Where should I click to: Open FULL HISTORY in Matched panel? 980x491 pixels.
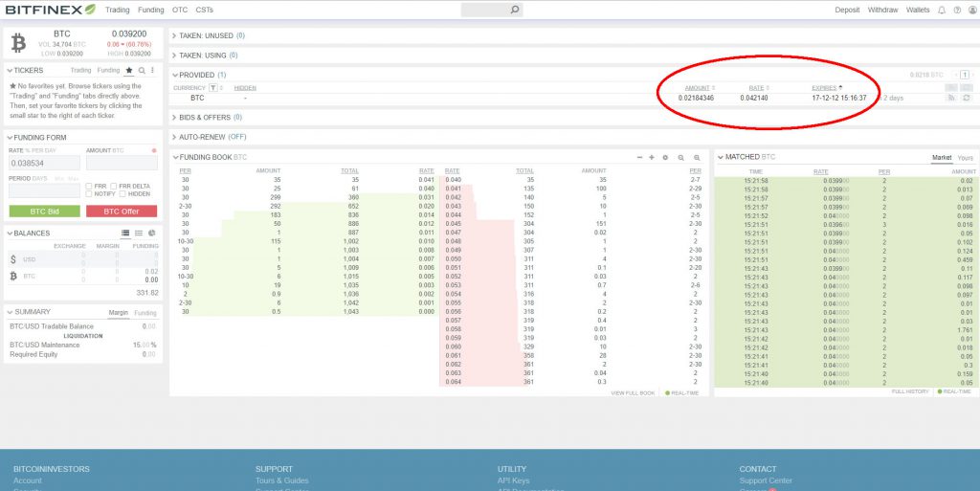coord(910,391)
